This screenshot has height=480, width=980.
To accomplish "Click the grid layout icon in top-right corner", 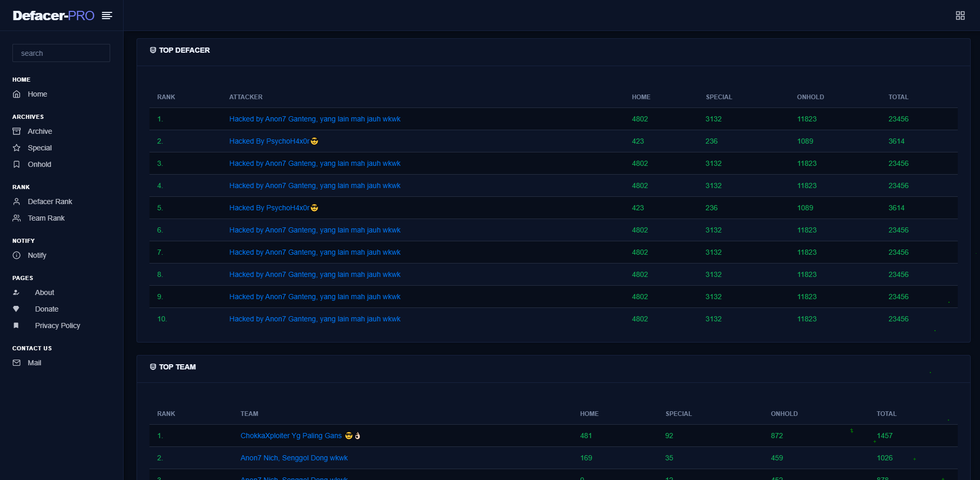I will click(x=960, y=16).
